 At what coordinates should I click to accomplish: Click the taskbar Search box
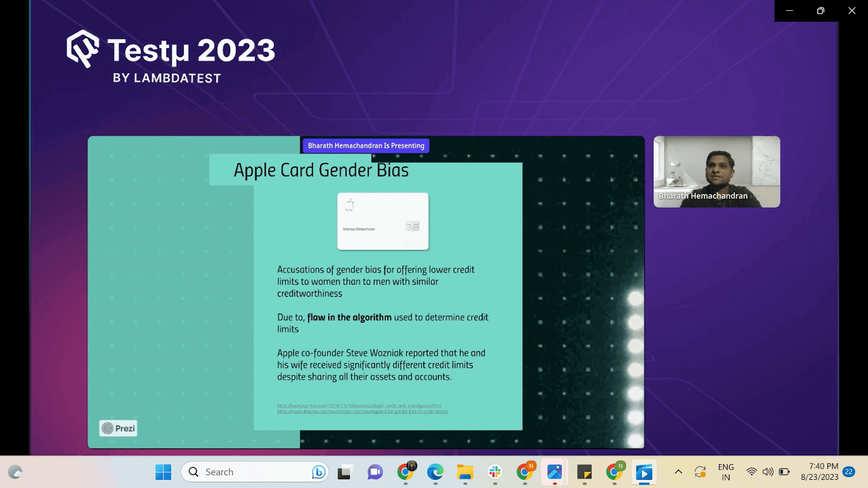(255, 472)
